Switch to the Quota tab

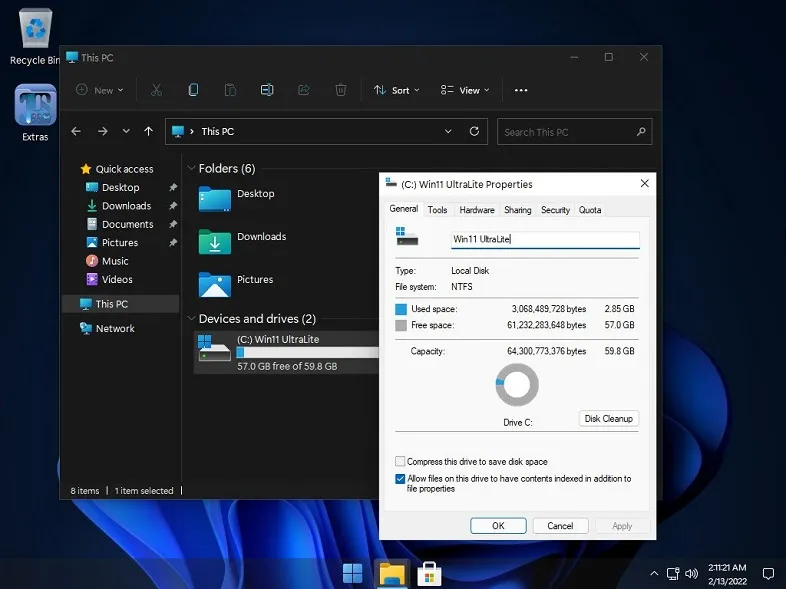(x=590, y=210)
